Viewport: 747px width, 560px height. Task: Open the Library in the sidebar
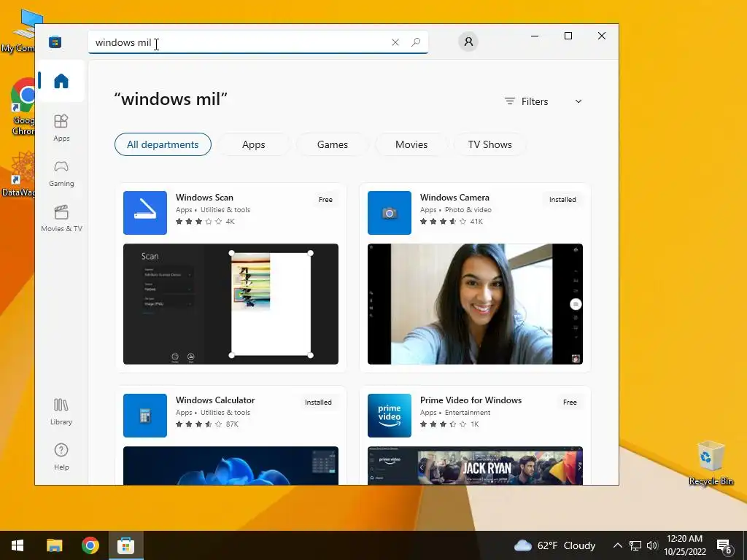pos(61,412)
